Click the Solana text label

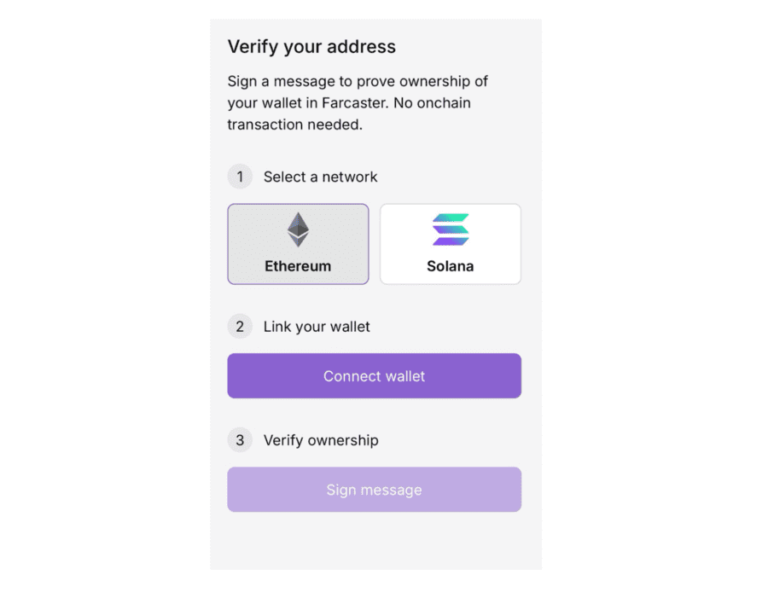point(450,267)
